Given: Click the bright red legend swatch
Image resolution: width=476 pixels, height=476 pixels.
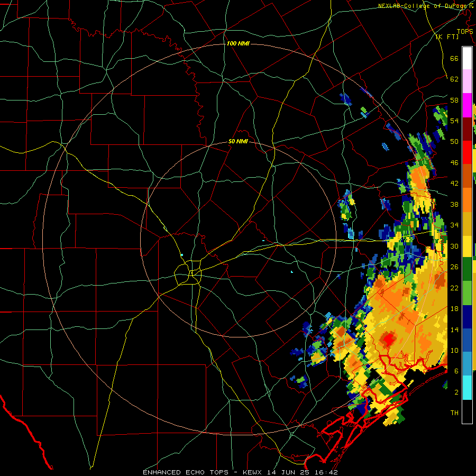Looking at the screenshot, I should (x=467, y=152).
